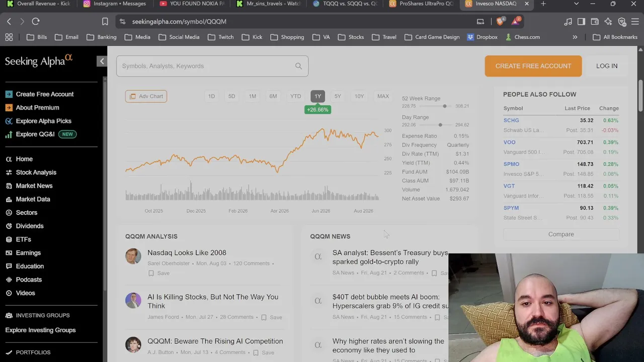Open the All Bookmarks folder
The height and width of the screenshot is (362, 644).
pos(615,37)
